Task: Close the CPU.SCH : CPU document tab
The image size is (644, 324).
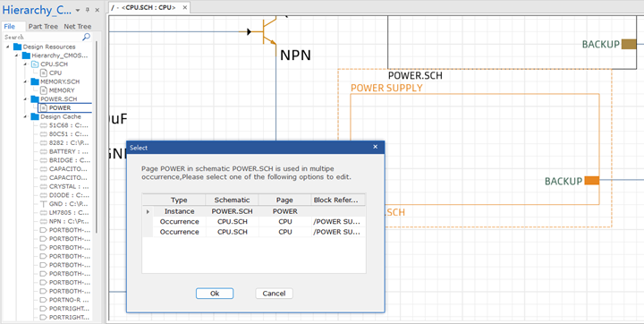Action: 184,7
